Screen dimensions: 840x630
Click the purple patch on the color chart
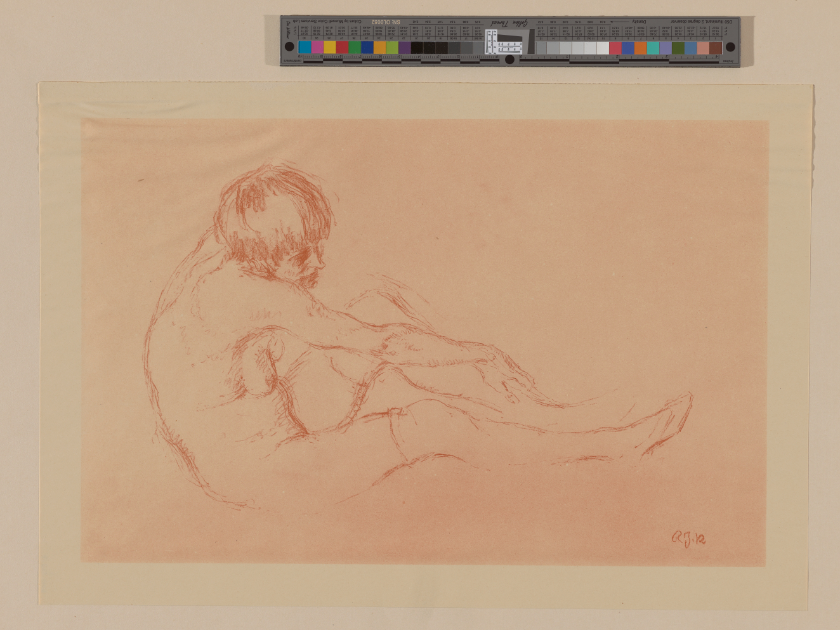[405, 47]
